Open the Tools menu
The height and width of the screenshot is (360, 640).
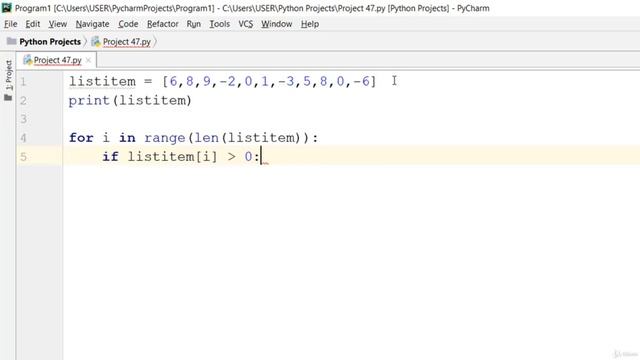point(220,24)
